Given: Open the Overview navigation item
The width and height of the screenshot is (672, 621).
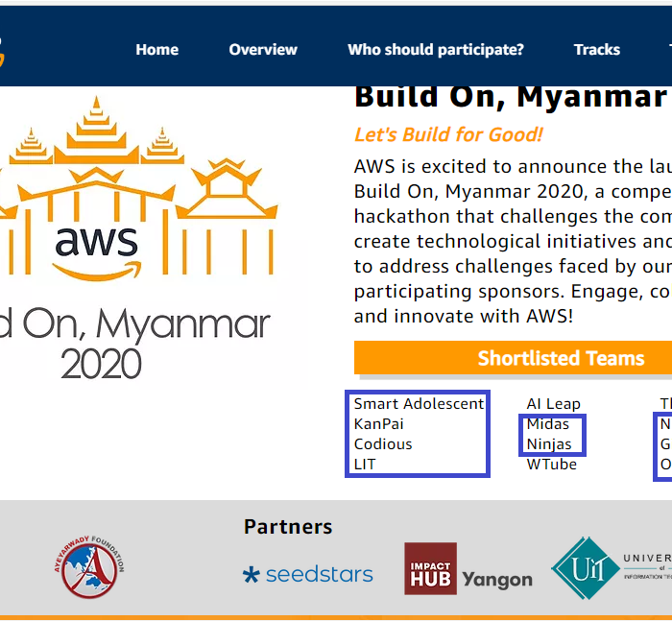Looking at the screenshot, I should click(263, 50).
